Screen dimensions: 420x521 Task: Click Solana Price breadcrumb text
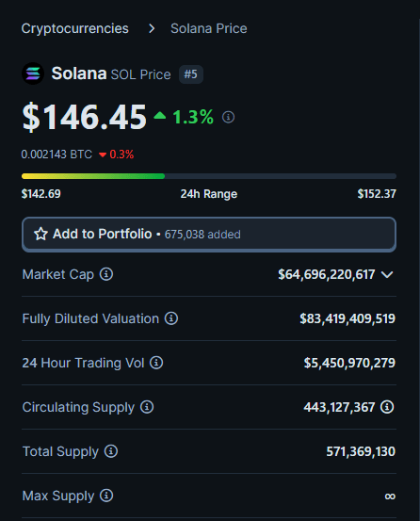pyautogui.click(x=209, y=28)
